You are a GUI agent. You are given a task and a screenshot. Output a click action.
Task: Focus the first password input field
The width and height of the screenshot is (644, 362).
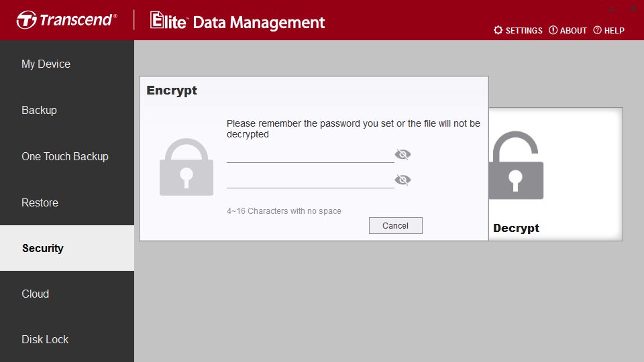tap(310, 155)
